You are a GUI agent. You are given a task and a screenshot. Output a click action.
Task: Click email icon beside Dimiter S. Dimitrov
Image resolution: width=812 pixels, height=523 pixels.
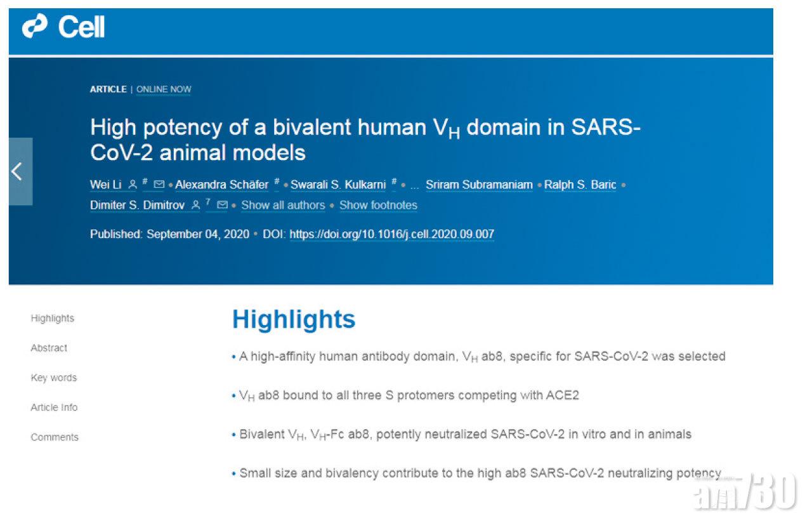coord(222,206)
